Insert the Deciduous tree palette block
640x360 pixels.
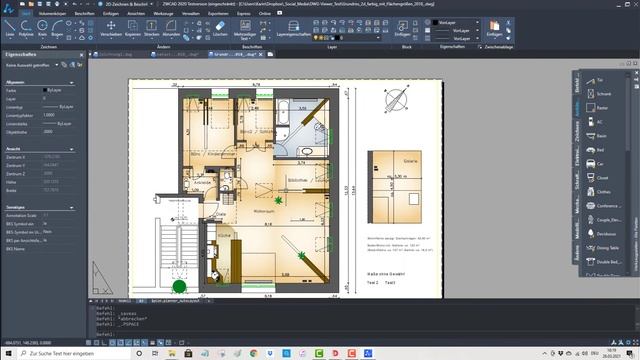tap(601, 233)
